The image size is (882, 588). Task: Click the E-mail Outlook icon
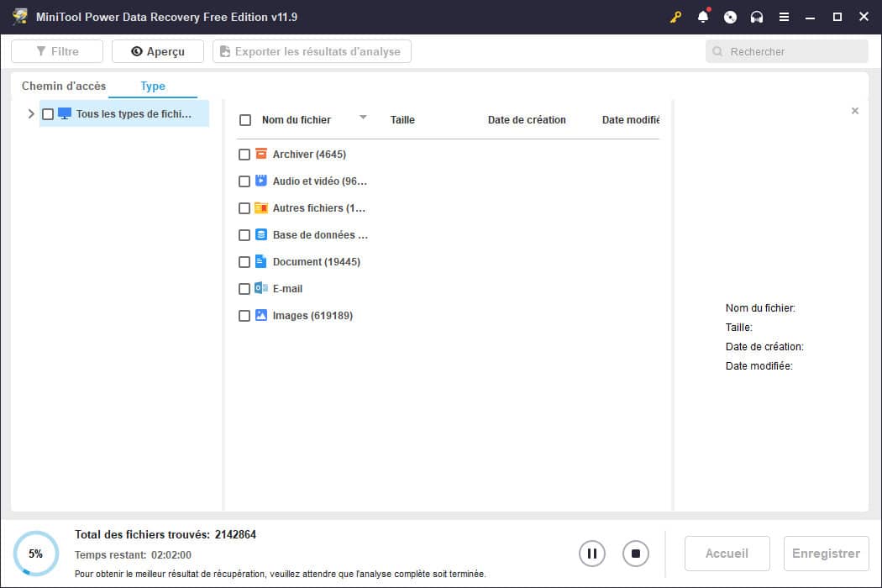pos(260,288)
